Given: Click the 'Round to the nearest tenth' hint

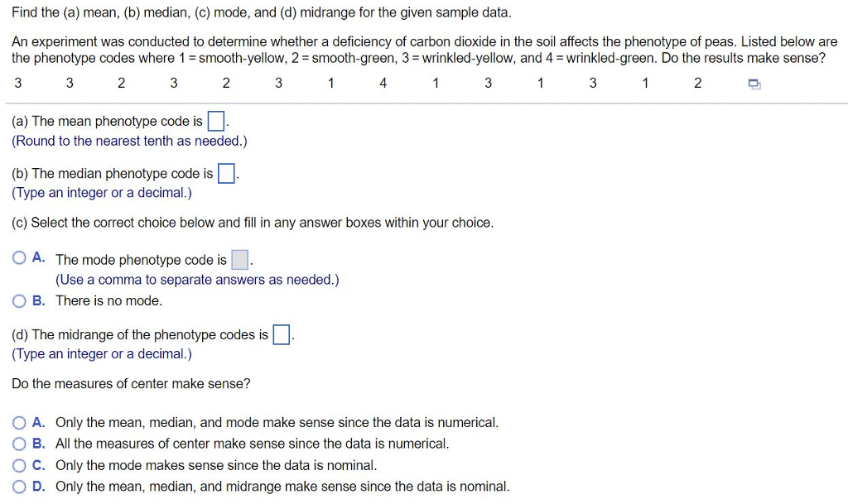Looking at the screenshot, I should click(x=129, y=141).
